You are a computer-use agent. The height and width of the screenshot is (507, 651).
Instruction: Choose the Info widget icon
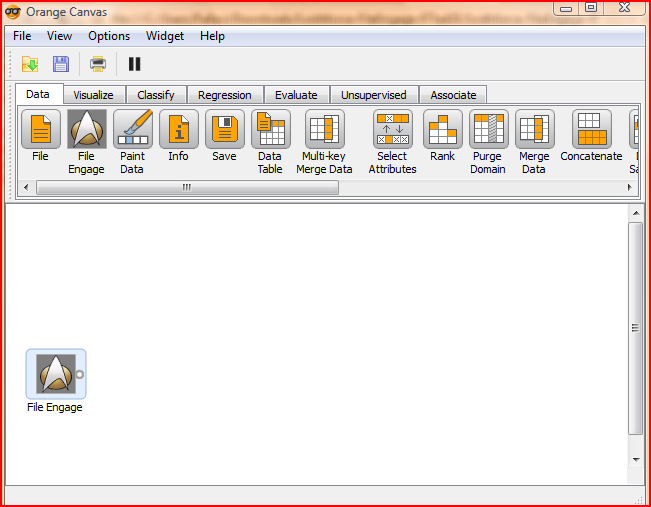[x=179, y=129]
